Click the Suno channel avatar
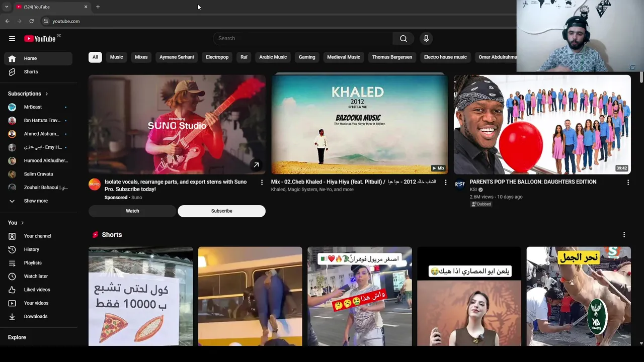644x362 pixels. coord(95,184)
